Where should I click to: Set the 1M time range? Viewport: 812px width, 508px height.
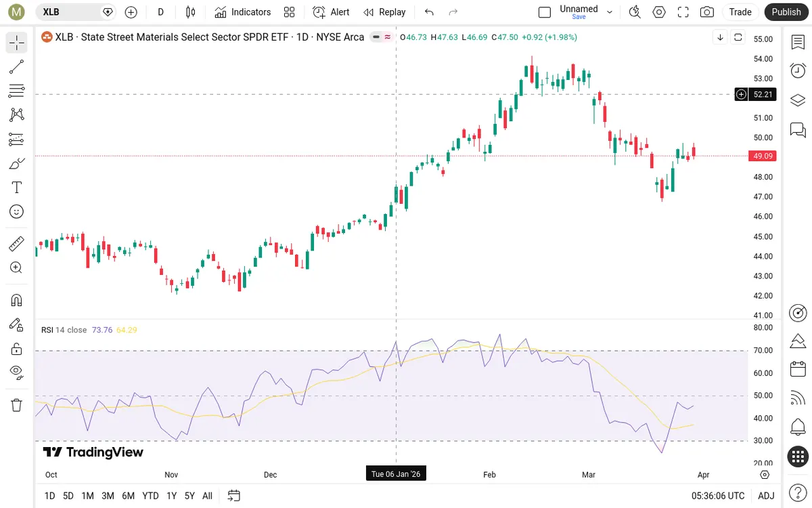(88, 496)
